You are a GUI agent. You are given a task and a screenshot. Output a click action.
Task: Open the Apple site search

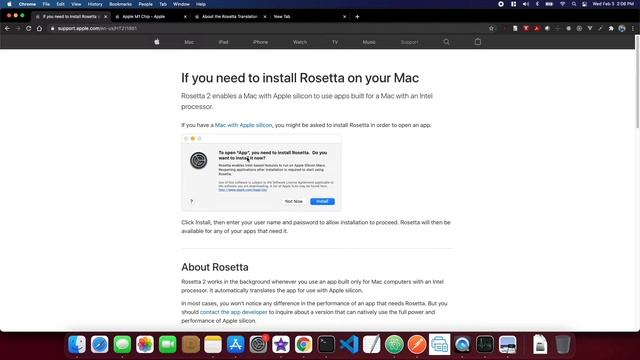(x=446, y=42)
